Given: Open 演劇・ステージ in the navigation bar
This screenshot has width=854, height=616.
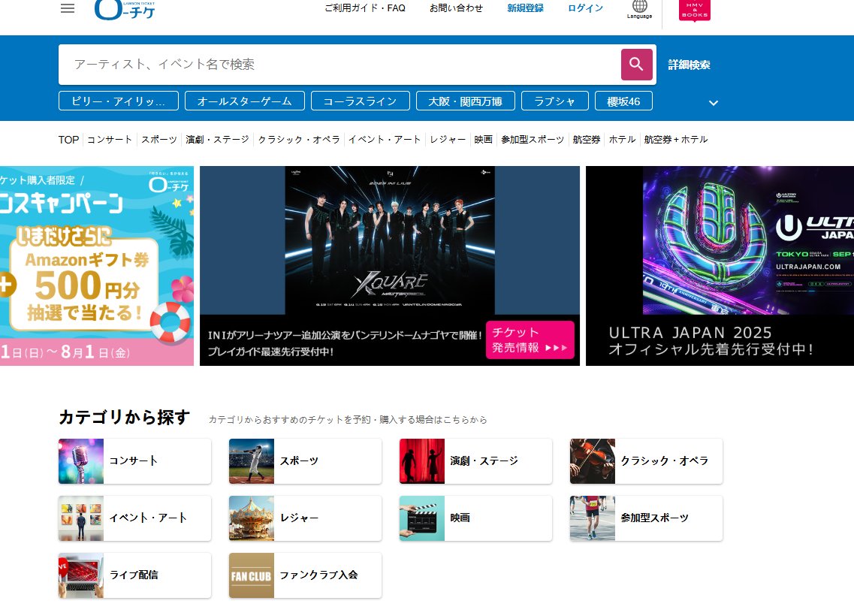Looking at the screenshot, I should [x=217, y=140].
